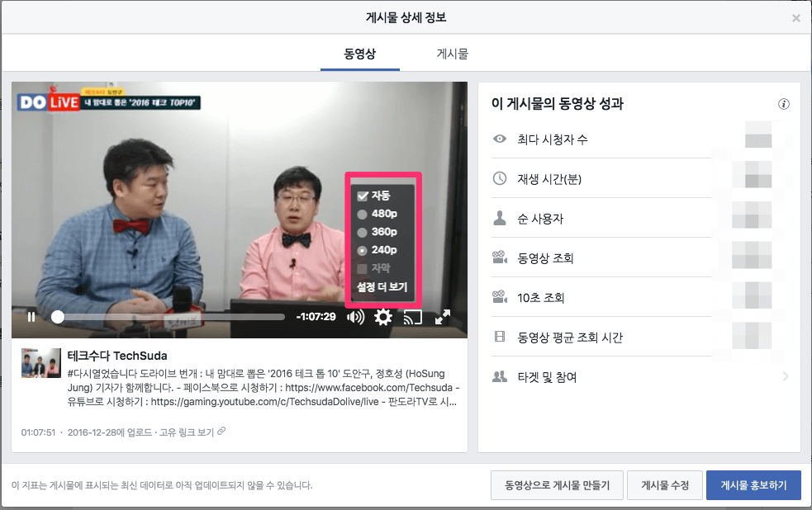Open 설정 더 보기 for more settings

[x=382, y=287]
